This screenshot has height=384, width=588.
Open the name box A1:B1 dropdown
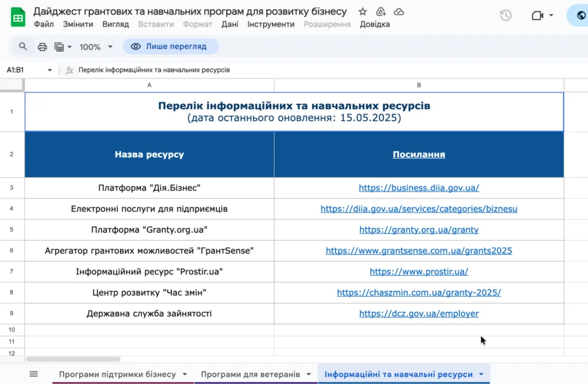click(x=49, y=70)
